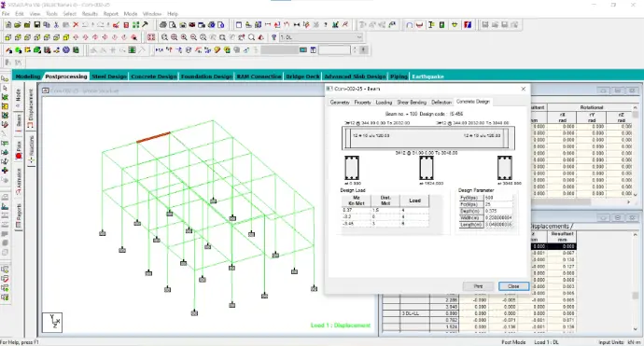Switch to the Steel Design tab
This screenshot has height=346, width=644.
click(x=109, y=76)
